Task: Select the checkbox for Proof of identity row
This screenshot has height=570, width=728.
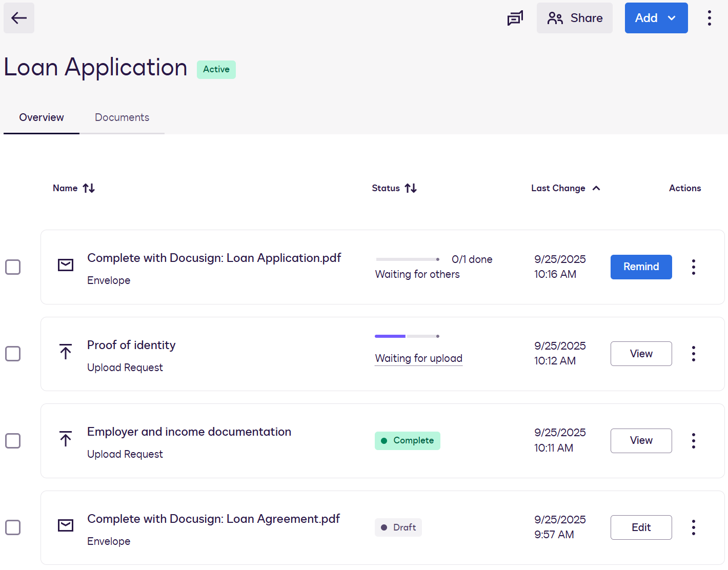Action: [13, 354]
